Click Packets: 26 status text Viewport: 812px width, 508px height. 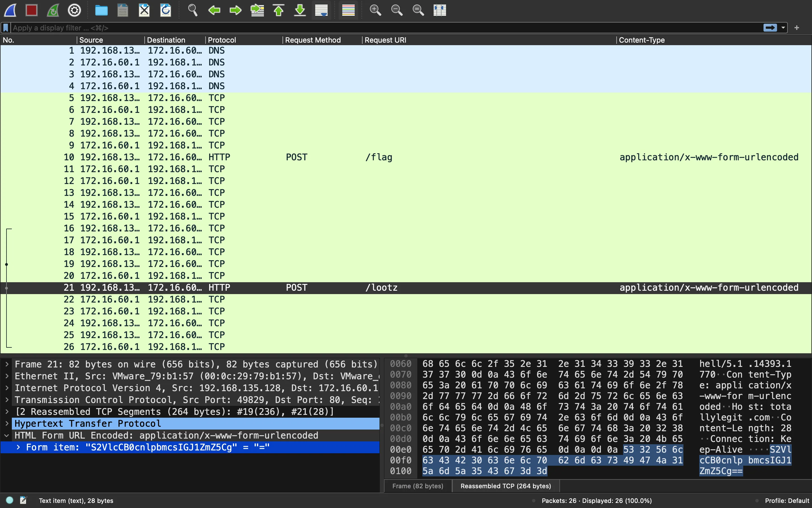[x=597, y=501]
